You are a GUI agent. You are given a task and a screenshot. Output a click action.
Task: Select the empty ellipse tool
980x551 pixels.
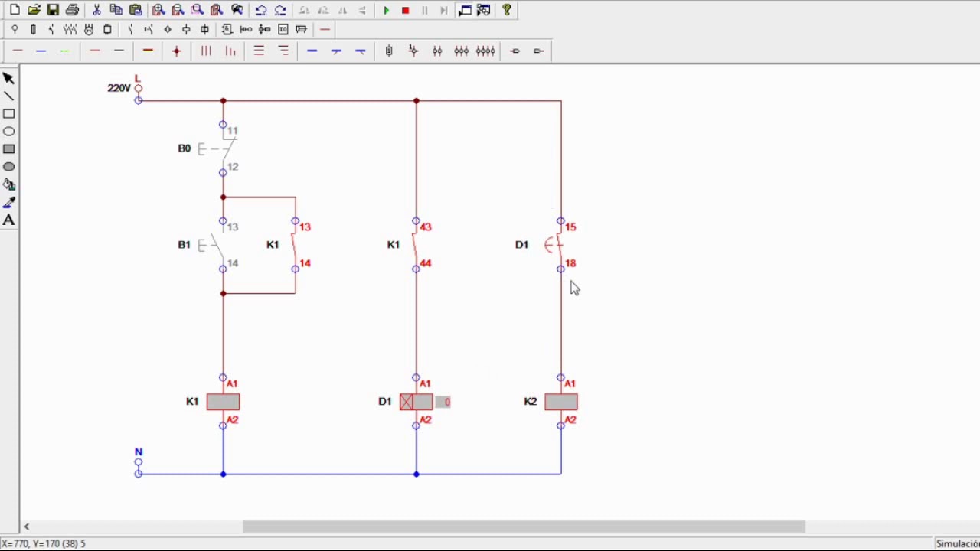tap(8, 132)
